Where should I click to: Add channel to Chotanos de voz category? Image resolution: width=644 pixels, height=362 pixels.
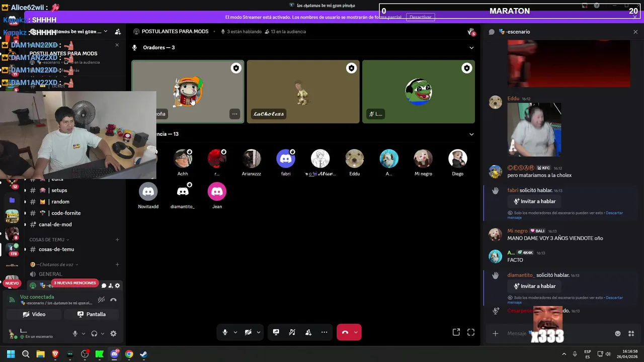pyautogui.click(x=117, y=264)
